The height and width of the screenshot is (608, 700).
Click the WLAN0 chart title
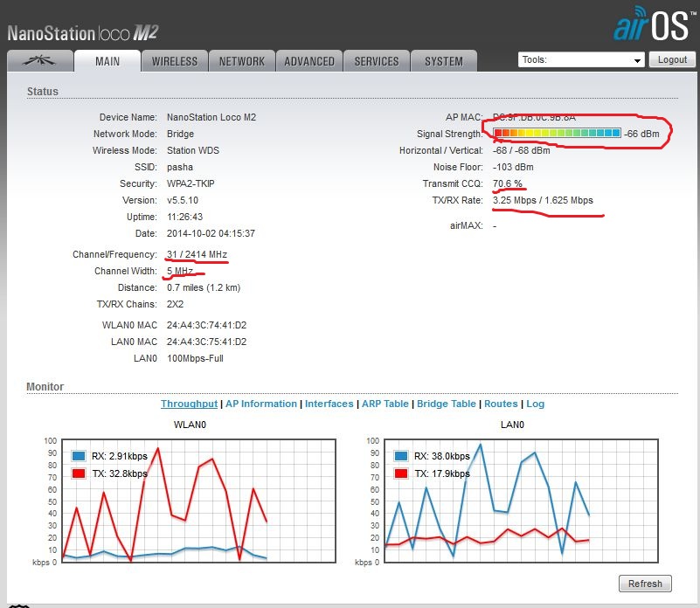tap(190, 425)
